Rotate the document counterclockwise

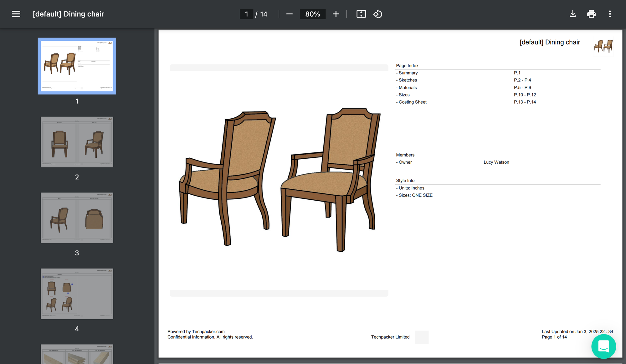pyautogui.click(x=378, y=14)
